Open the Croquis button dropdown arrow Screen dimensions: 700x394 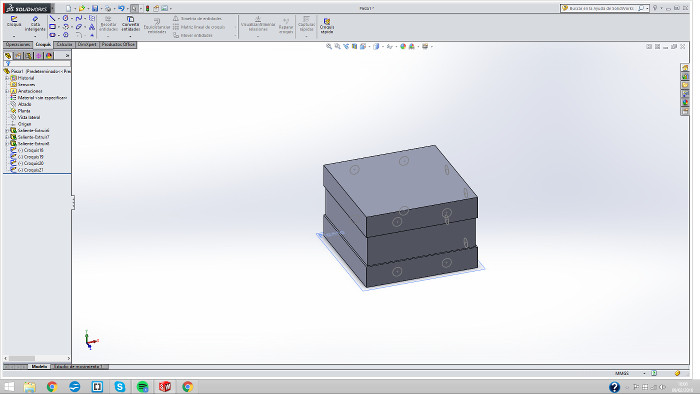(x=14, y=36)
